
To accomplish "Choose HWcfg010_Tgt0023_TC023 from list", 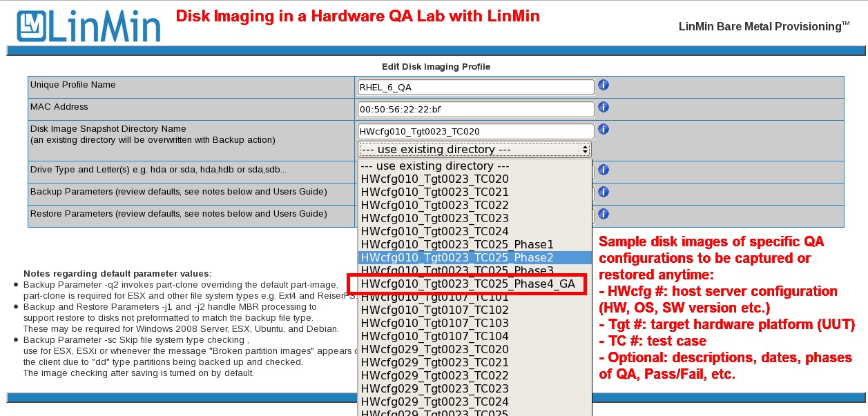I will point(474,219).
